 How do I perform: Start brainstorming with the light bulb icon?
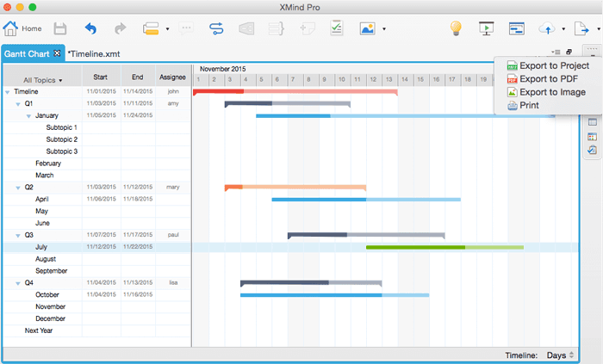[456, 28]
